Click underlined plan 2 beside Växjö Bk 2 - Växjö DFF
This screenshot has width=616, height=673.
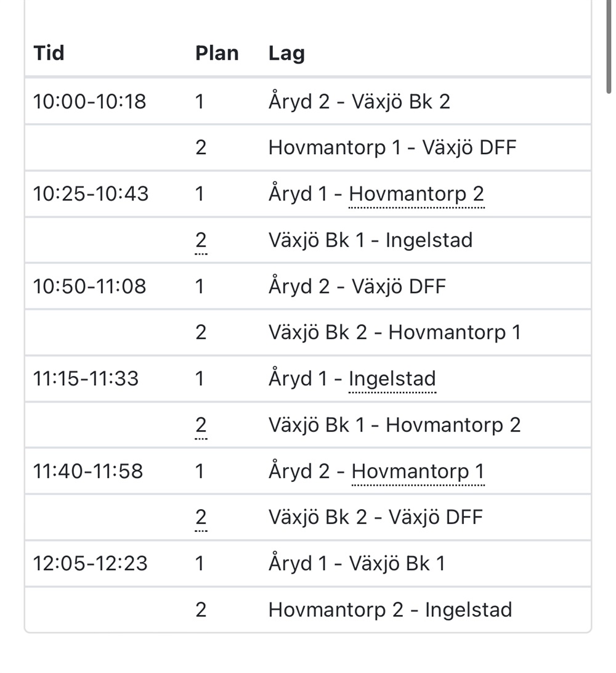pyautogui.click(x=201, y=518)
